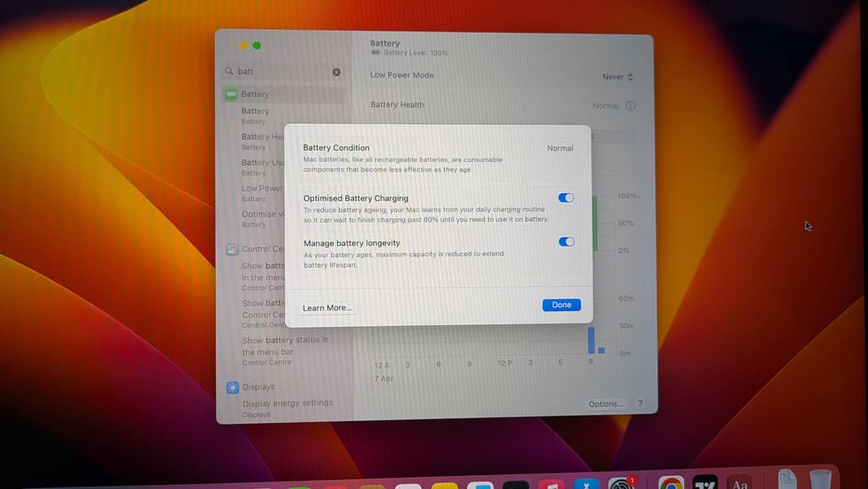Launch Google Chrome from the Dock
Image resolution: width=868 pixels, height=489 pixels.
(x=671, y=484)
